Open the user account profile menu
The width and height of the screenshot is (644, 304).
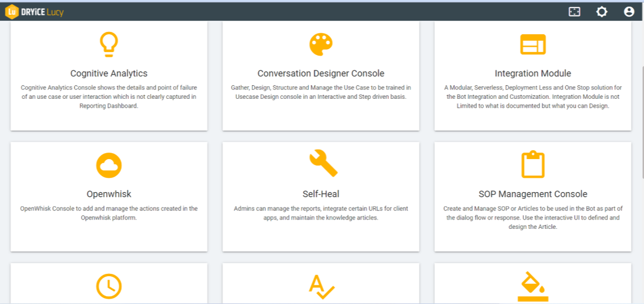(629, 12)
